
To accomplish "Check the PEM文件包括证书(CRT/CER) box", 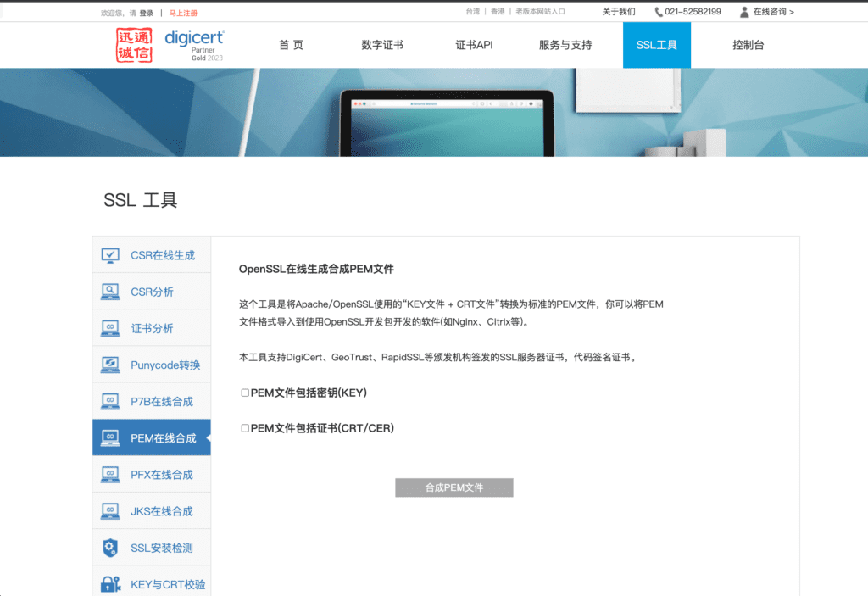I will (x=245, y=428).
